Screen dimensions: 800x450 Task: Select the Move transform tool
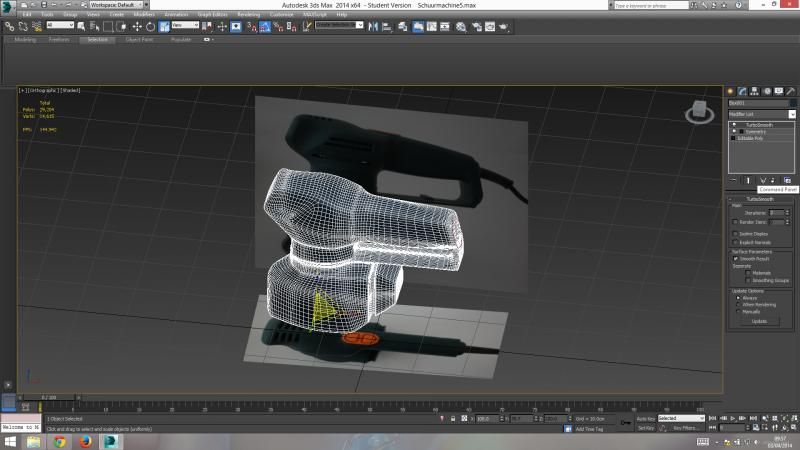pyautogui.click(x=137, y=26)
